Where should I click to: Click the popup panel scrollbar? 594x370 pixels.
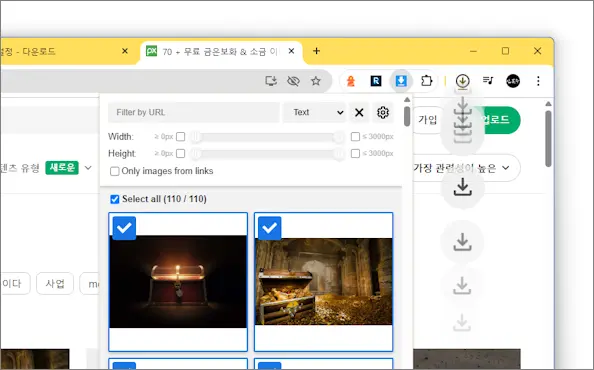[407, 116]
